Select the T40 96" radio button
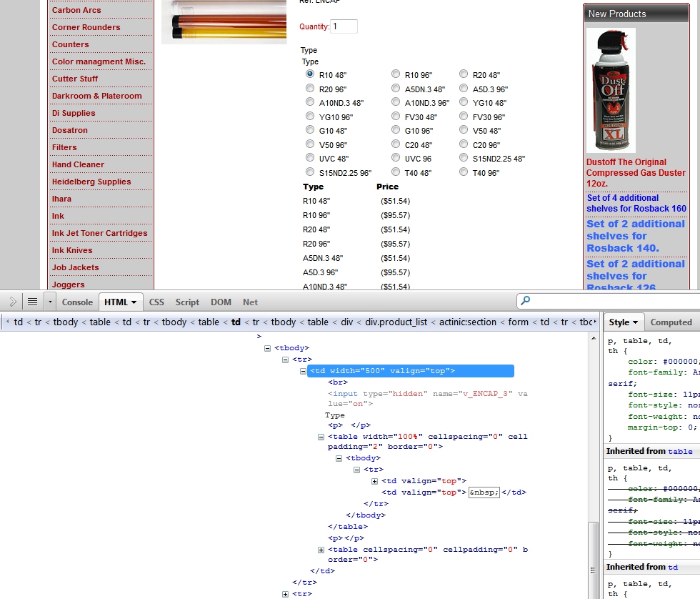 click(464, 172)
